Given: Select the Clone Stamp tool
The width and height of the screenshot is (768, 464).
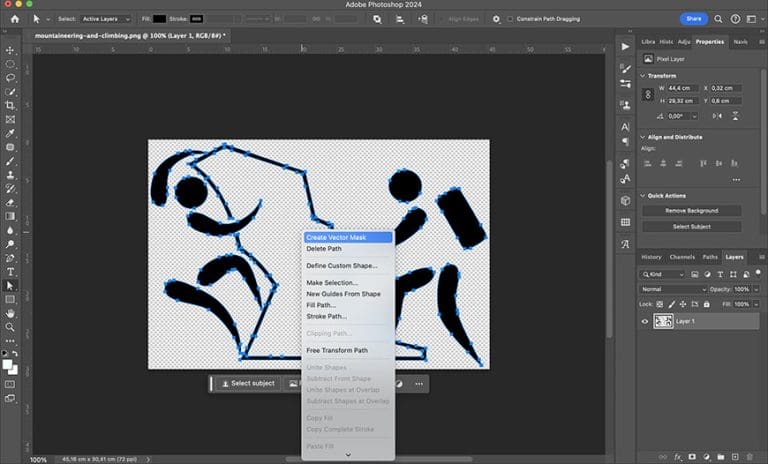Looking at the screenshot, I should [10, 175].
